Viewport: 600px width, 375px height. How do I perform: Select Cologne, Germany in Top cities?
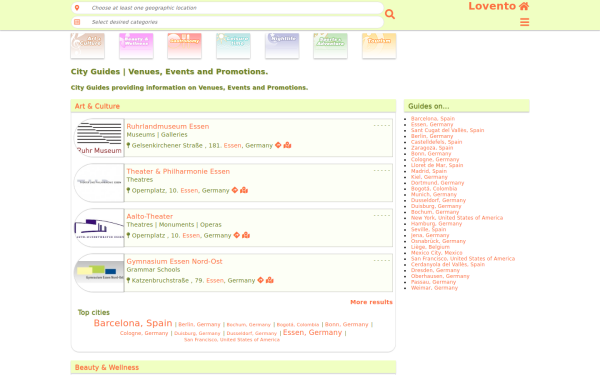[x=144, y=333]
